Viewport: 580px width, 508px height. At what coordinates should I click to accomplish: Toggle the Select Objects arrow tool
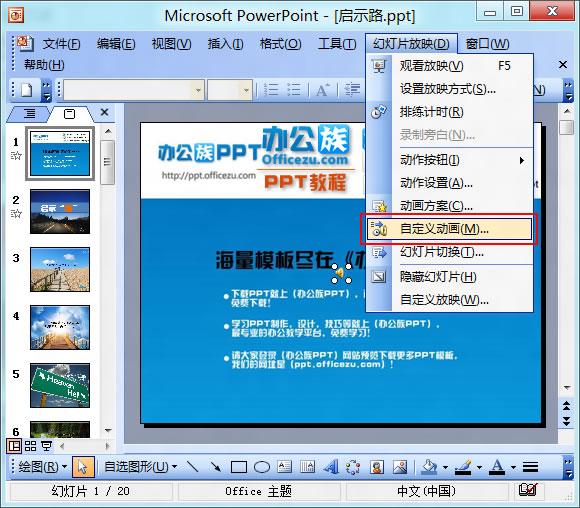coord(83,467)
